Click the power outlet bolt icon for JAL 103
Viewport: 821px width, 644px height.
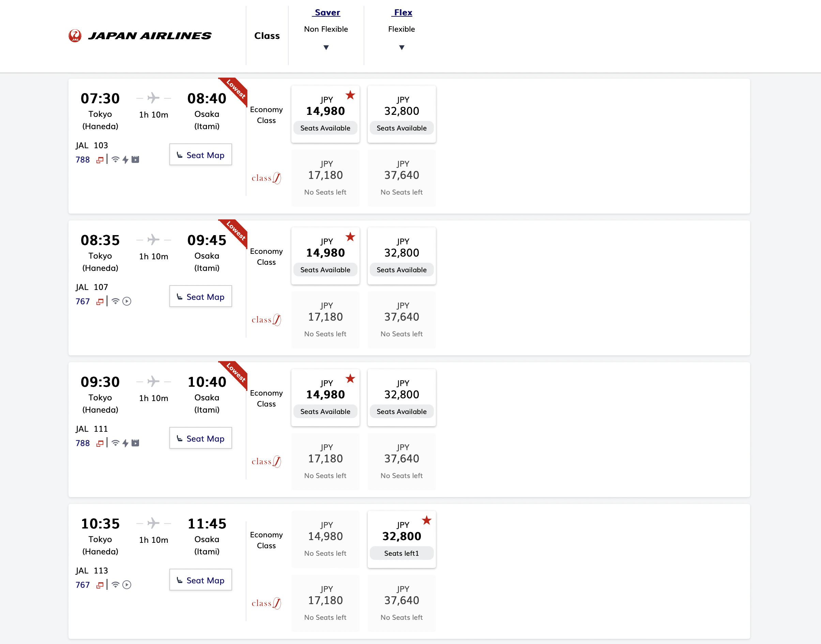[125, 159]
